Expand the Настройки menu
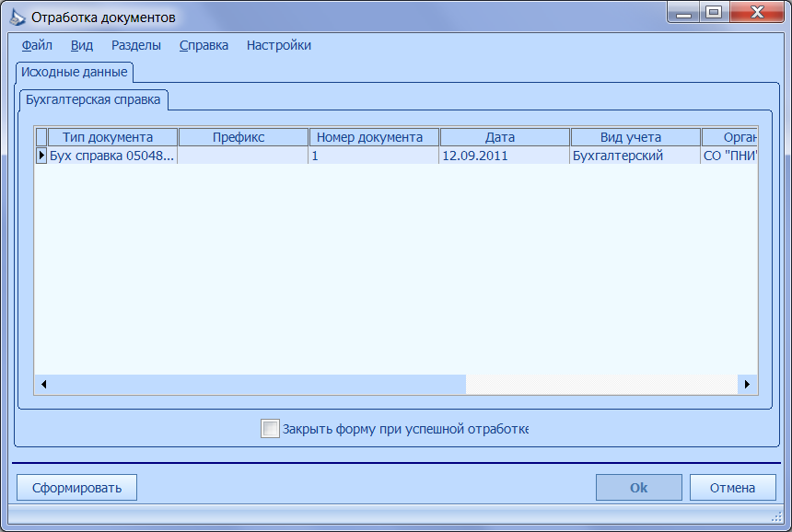 pyautogui.click(x=279, y=45)
